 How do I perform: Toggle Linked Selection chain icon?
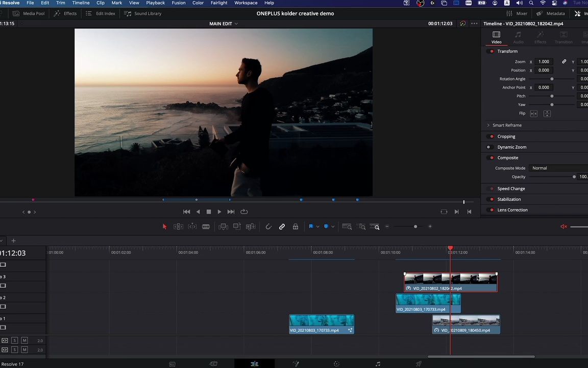pos(282,226)
